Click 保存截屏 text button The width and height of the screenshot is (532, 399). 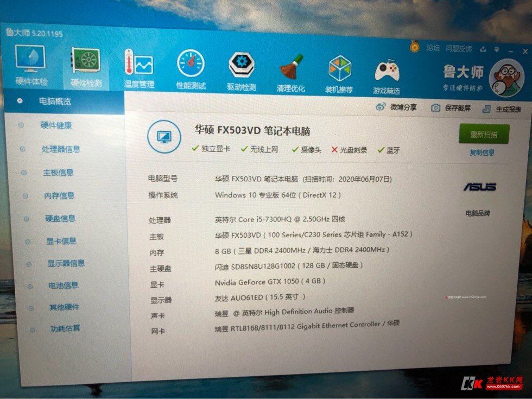coord(458,108)
